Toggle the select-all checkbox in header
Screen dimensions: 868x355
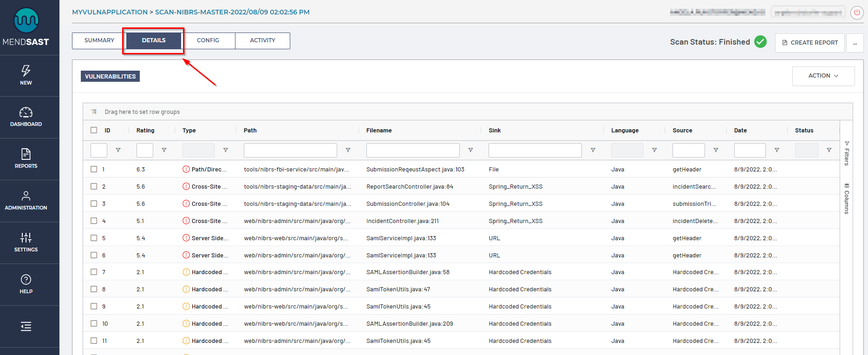94,130
